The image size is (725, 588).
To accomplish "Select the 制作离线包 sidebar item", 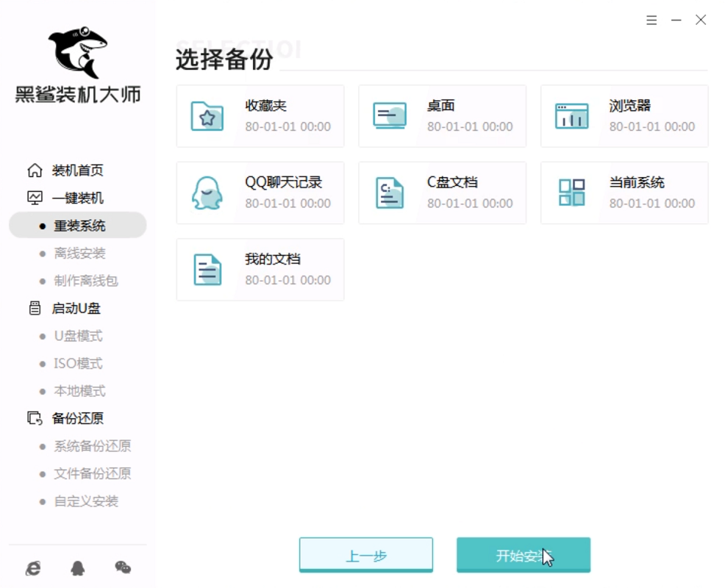I will (86, 281).
